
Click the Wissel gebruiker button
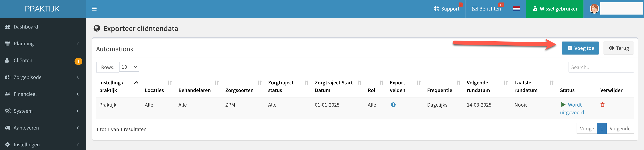pyautogui.click(x=555, y=9)
